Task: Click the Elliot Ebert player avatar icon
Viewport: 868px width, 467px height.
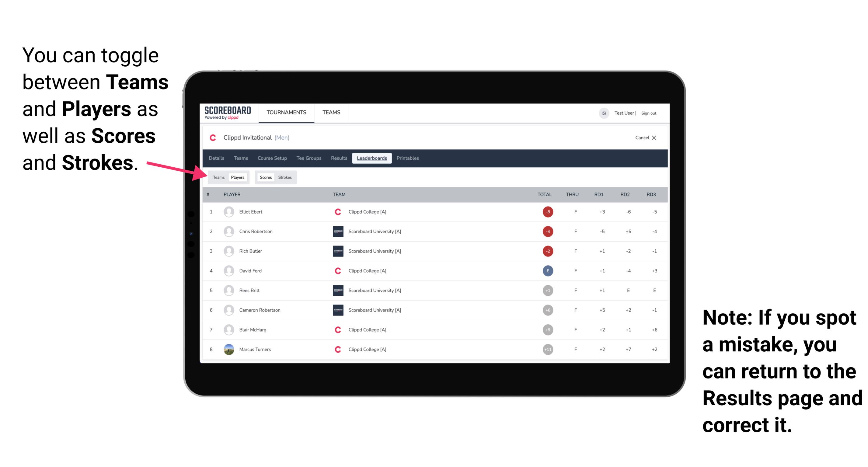Action: click(229, 212)
